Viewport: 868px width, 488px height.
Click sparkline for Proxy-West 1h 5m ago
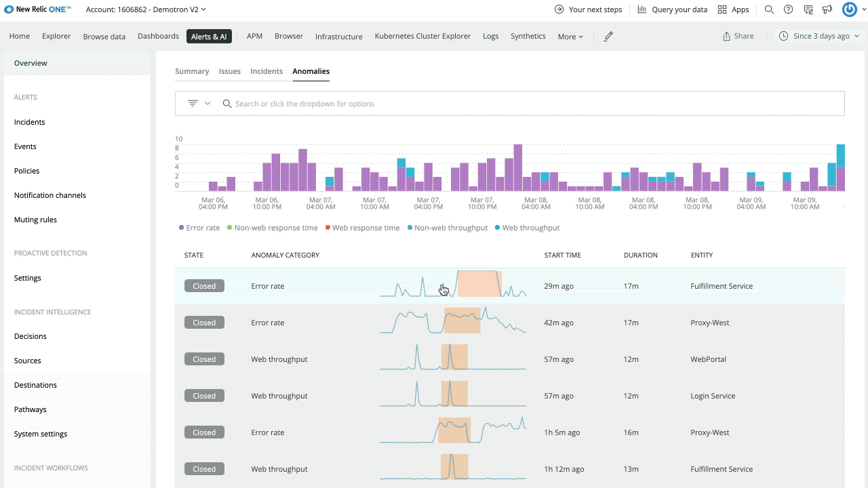(x=453, y=431)
